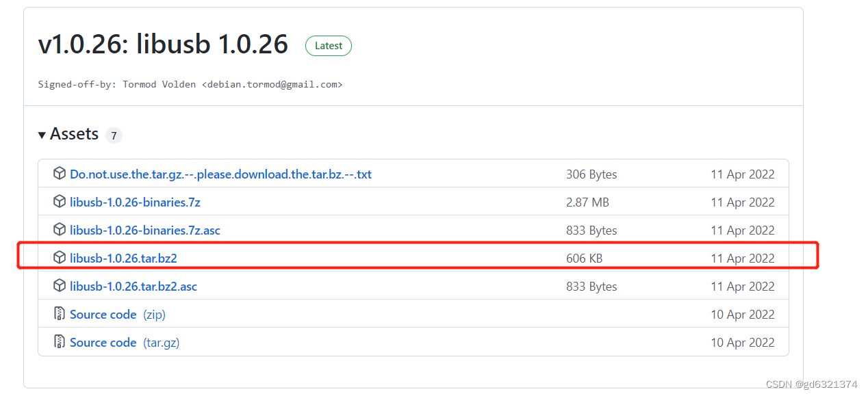Screen dimensions: 868x396
Task: Open the Do.not.use.the.tar.gz warning text file
Action: point(220,174)
